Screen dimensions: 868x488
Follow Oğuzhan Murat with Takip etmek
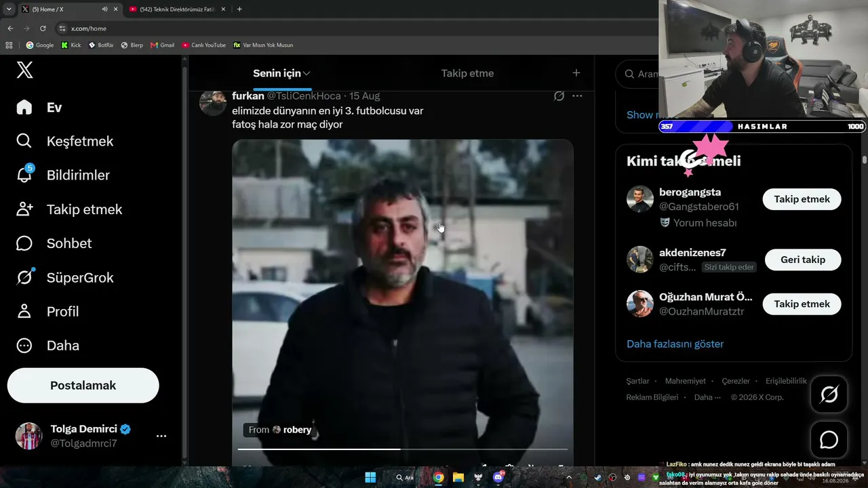[802, 304]
